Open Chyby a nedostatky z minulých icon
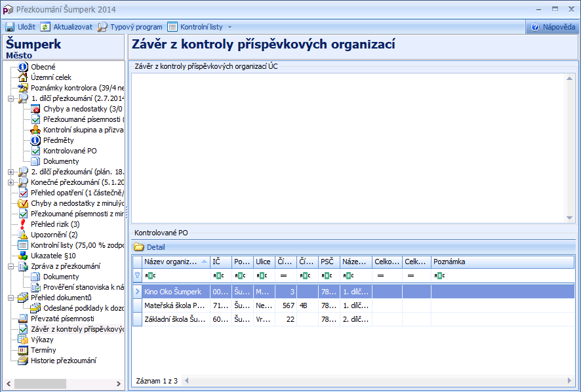 pyautogui.click(x=23, y=203)
